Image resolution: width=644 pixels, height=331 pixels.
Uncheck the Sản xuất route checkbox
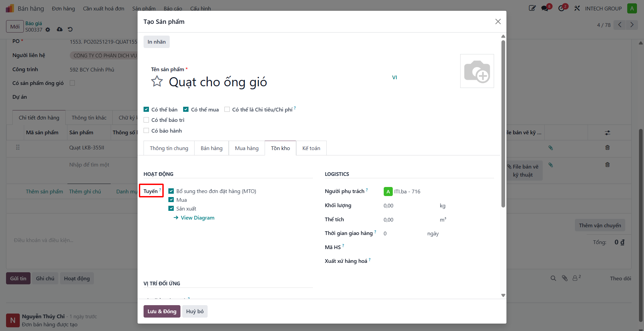pos(171,208)
